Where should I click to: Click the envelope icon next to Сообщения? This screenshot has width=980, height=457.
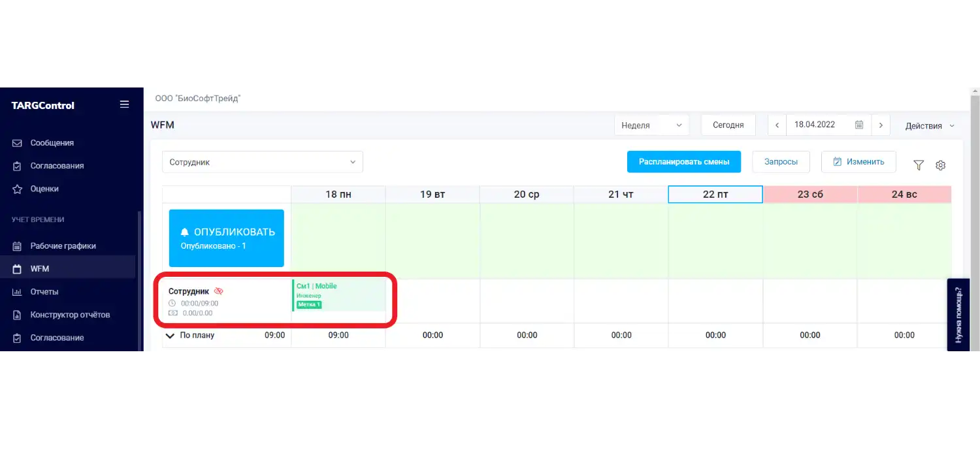pos(18,143)
